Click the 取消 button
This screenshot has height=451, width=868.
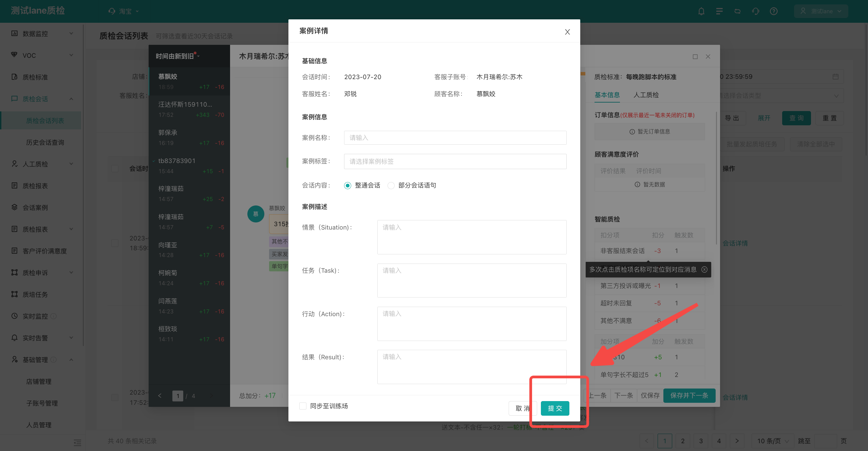pyautogui.click(x=523, y=408)
